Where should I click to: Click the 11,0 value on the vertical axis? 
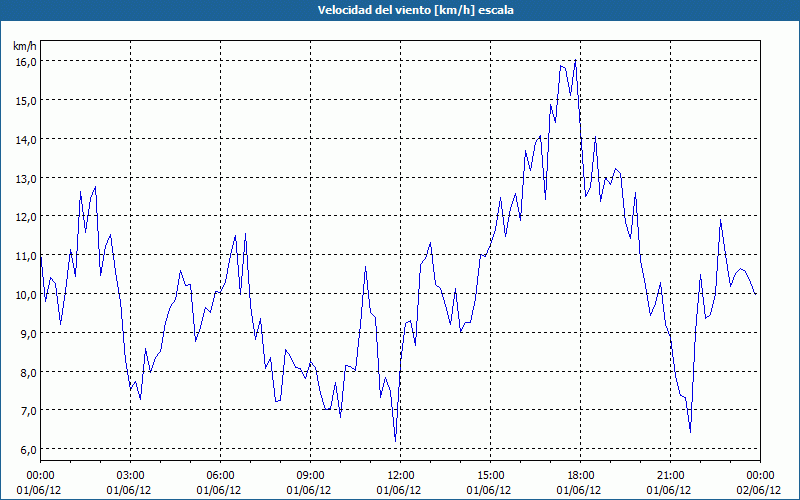tap(27, 256)
